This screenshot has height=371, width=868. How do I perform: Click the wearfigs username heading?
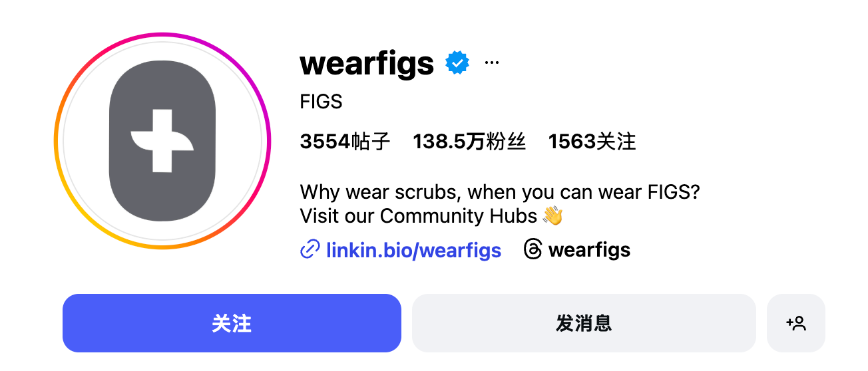tap(367, 63)
